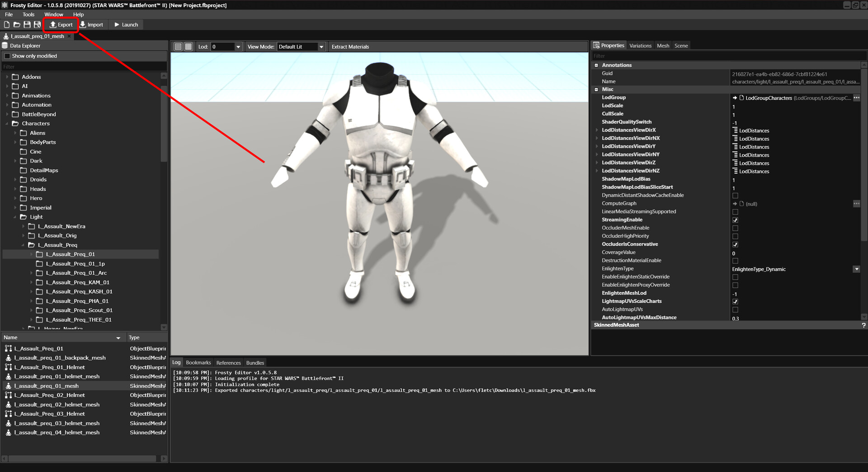Toggle OccluderHighPriority checkbox

[x=735, y=236]
